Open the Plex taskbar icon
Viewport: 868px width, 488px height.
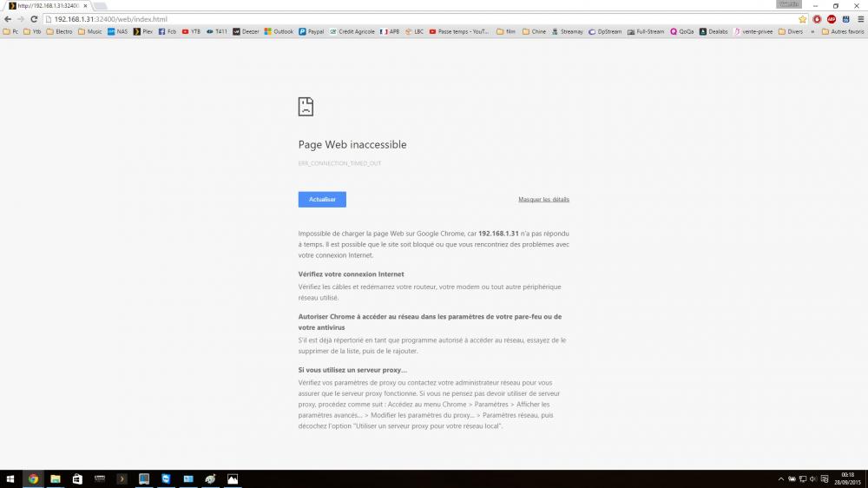pyautogui.click(x=122, y=479)
